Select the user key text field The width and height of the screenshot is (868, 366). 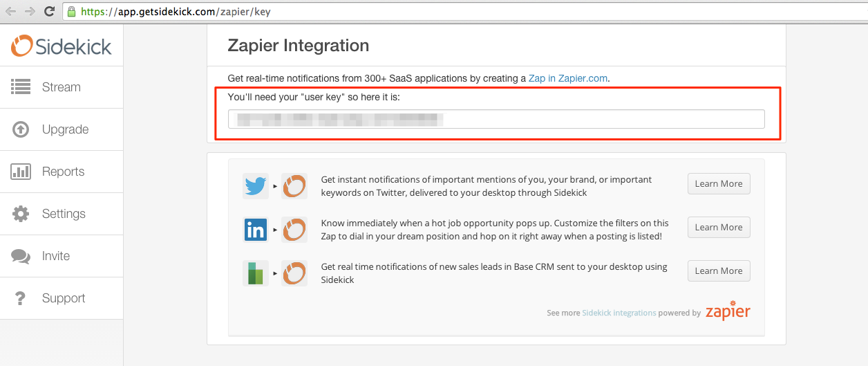click(x=496, y=119)
